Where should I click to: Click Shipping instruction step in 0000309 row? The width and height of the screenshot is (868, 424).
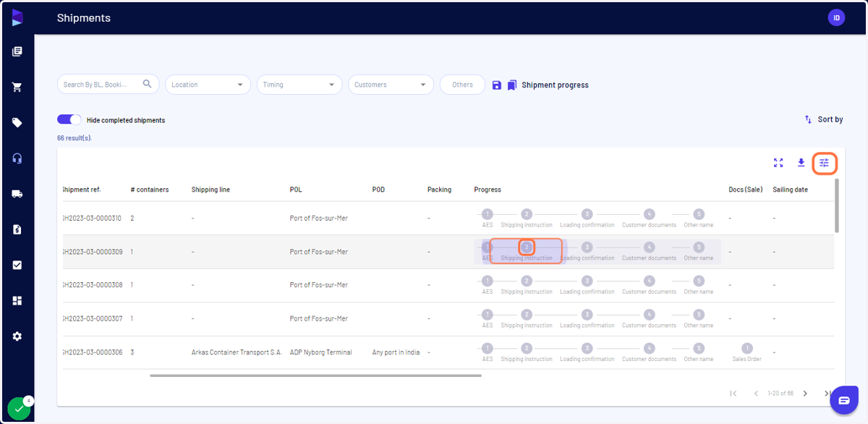coord(527,247)
